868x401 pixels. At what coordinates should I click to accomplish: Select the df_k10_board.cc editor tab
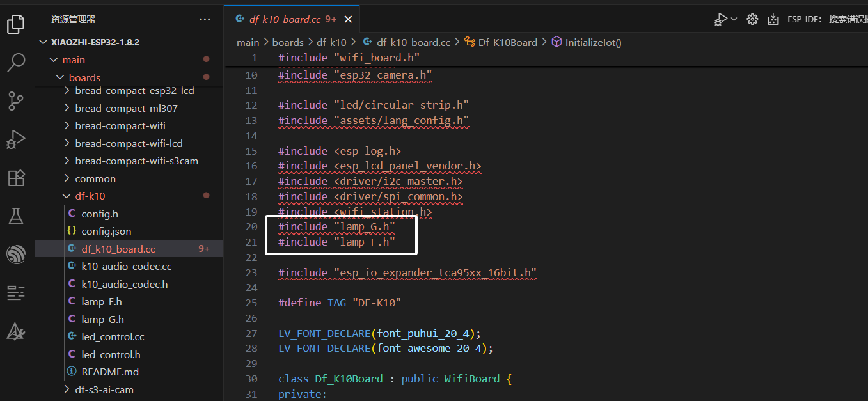pos(285,20)
